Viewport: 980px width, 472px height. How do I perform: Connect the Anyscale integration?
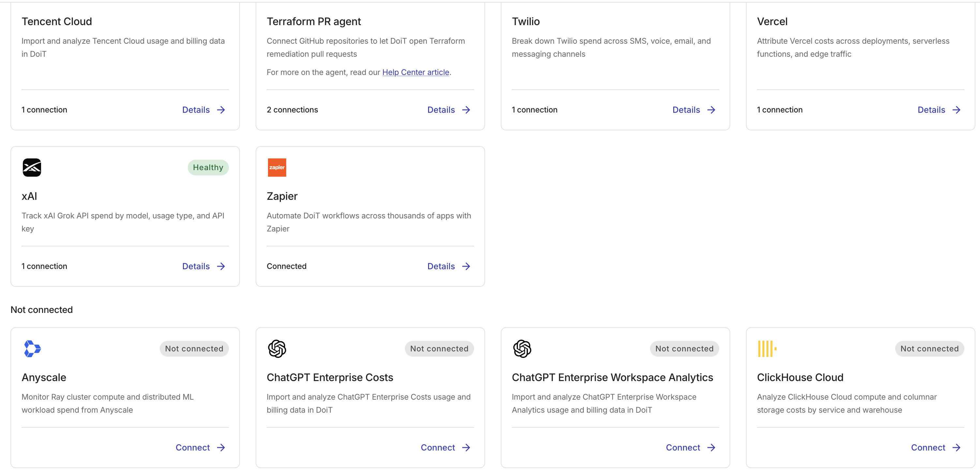click(200, 448)
